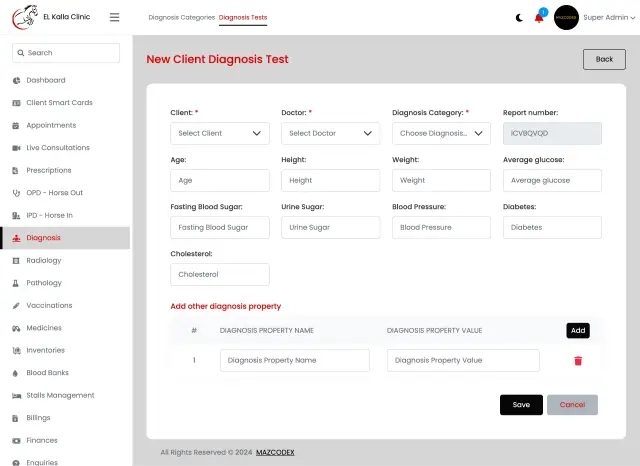Switch to the Diagnosis Categories tab
The image size is (640, 466).
[x=182, y=18]
